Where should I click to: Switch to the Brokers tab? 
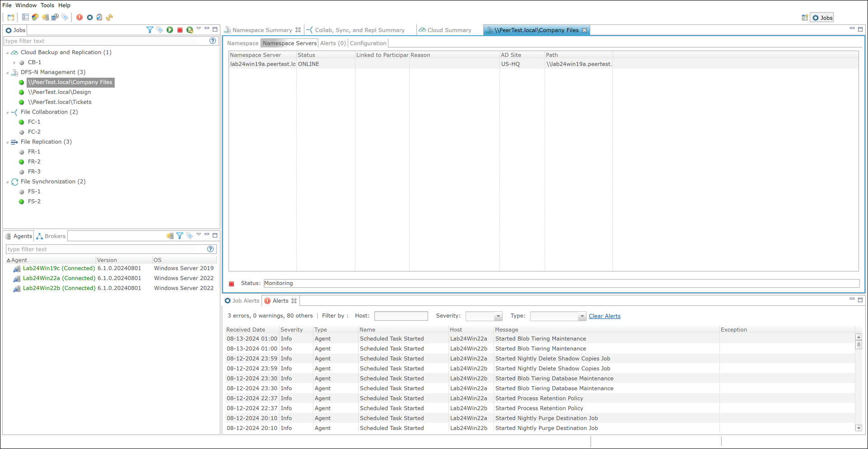pyautogui.click(x=51, y=236)
